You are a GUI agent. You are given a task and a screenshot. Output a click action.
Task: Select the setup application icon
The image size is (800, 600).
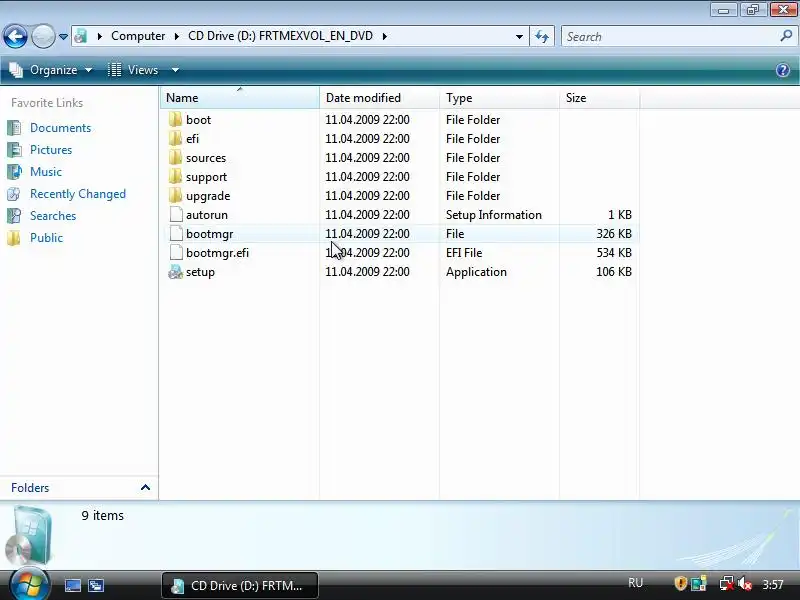point(176,272)
